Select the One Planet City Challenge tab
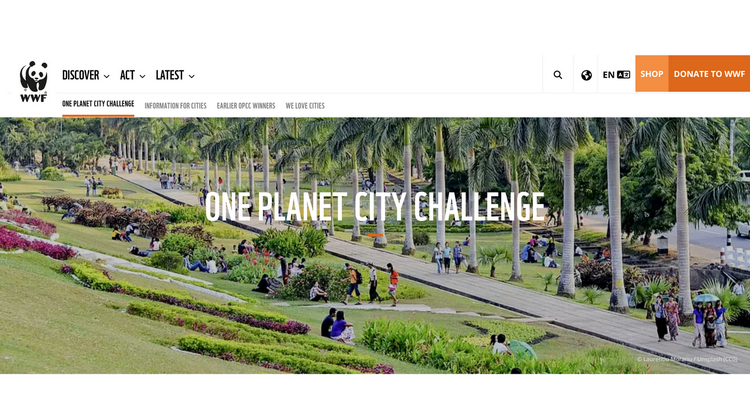Screen dimensions: 750x413 point(98,104)
